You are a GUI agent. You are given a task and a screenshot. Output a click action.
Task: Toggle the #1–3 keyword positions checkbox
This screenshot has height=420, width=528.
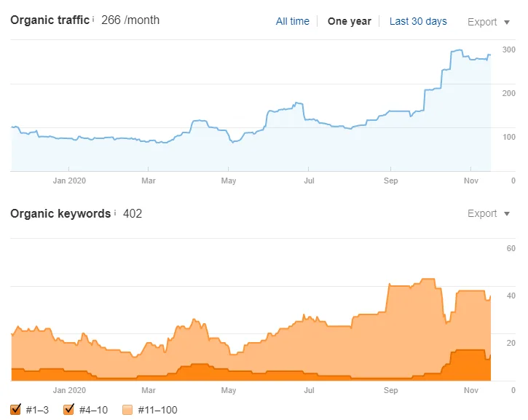tap(15, 410)
